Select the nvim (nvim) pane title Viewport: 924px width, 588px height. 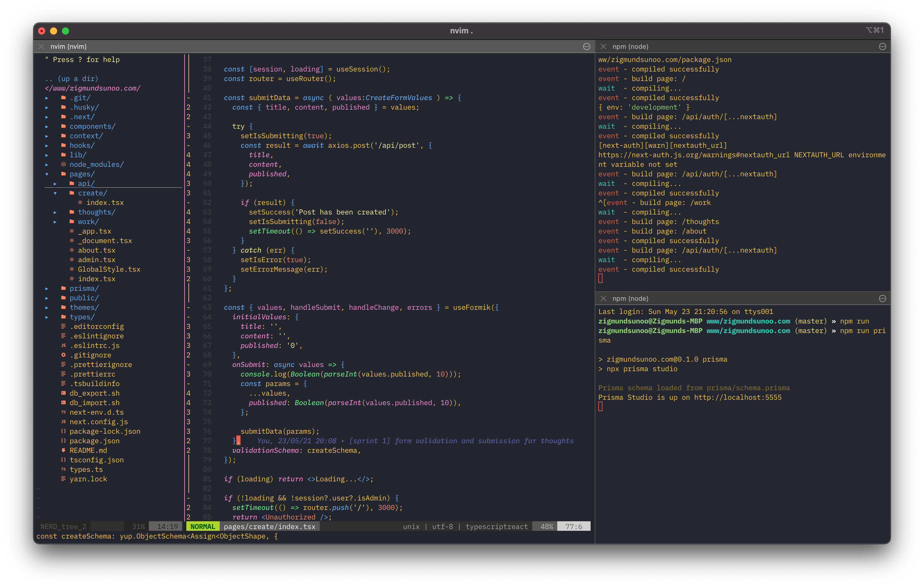[x=68, y=46]
